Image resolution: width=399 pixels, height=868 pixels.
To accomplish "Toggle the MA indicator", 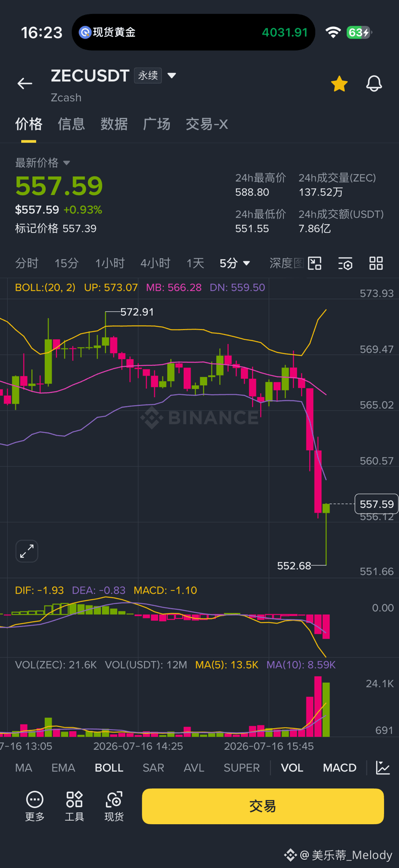I will click(x=24, y=768).
